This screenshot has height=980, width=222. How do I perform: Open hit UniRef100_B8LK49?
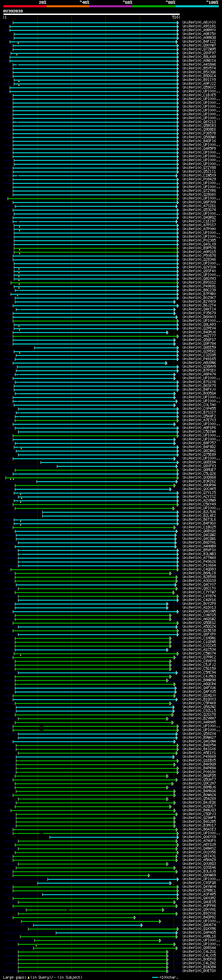(x=199, y=57)
